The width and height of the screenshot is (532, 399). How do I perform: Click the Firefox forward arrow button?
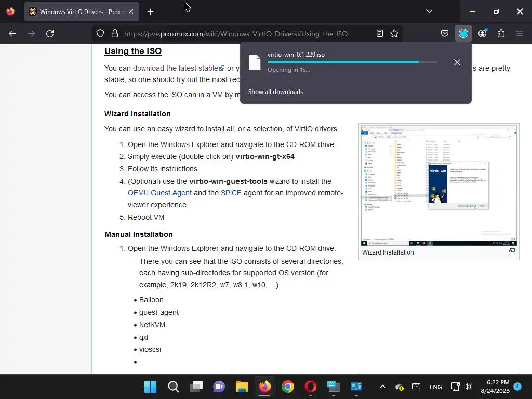[31, 34]
